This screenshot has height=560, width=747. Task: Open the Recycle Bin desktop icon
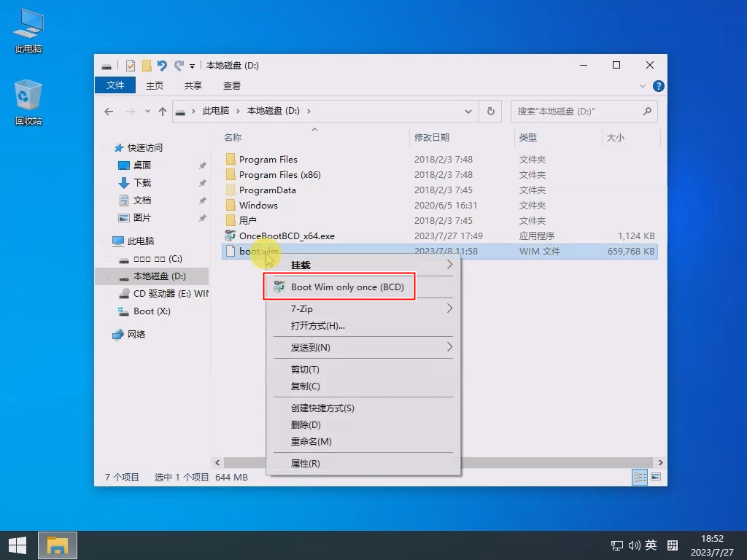[28, 102]
